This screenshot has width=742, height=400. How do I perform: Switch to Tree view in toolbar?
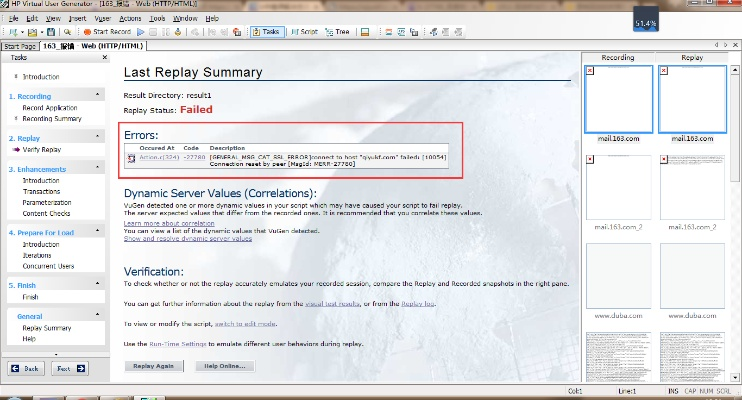(x=339, y=32)
